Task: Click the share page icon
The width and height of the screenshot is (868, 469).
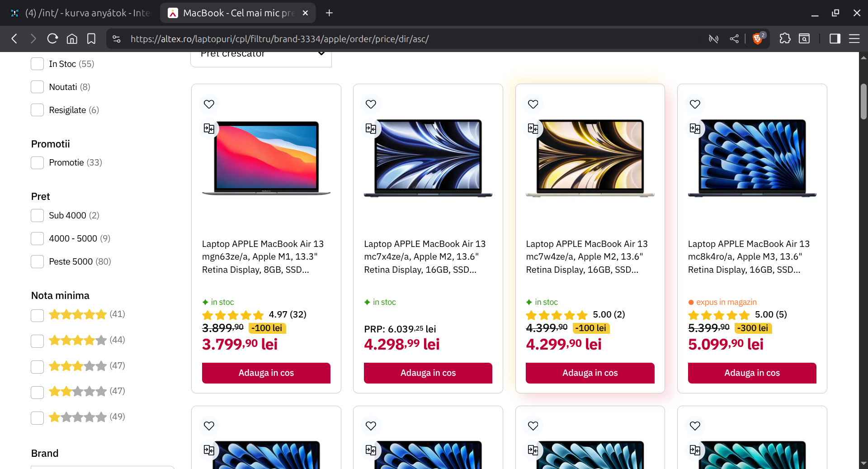Action: (x=734, y=39)
